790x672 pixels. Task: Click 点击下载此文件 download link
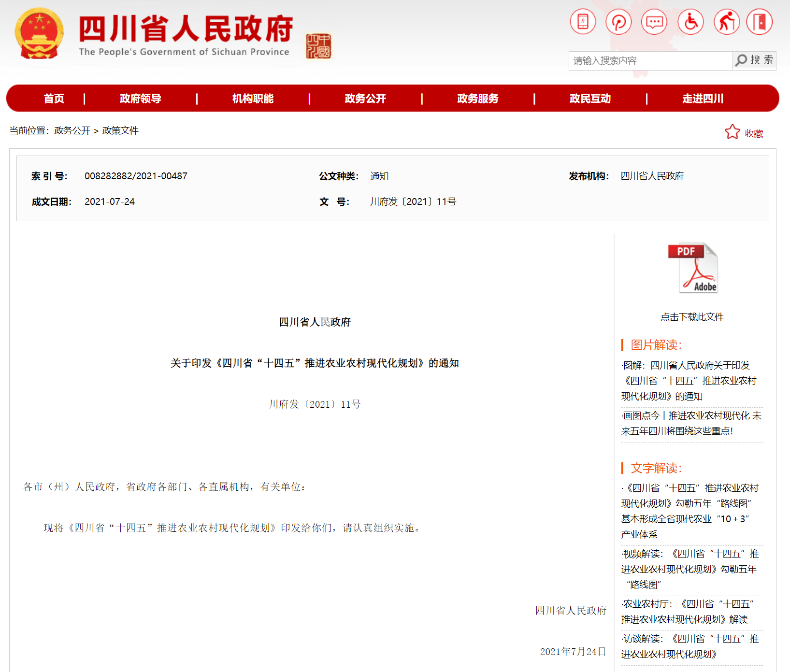coord(692,317)
